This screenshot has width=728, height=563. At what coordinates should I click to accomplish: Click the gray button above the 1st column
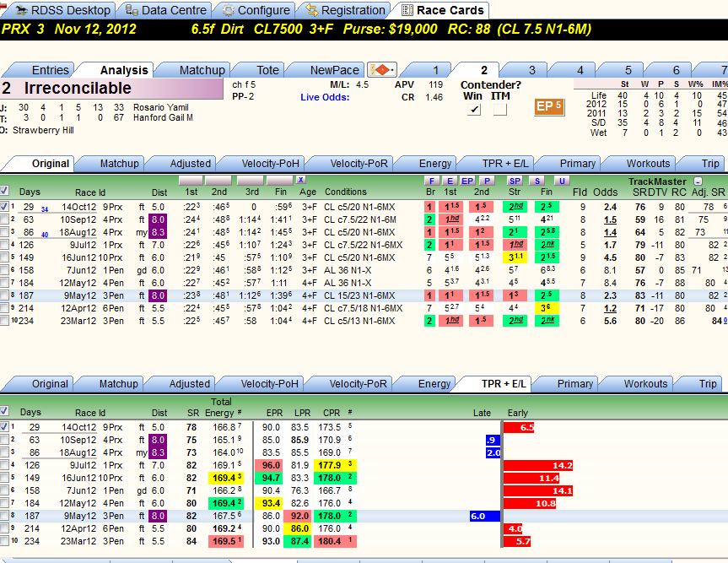191,181
